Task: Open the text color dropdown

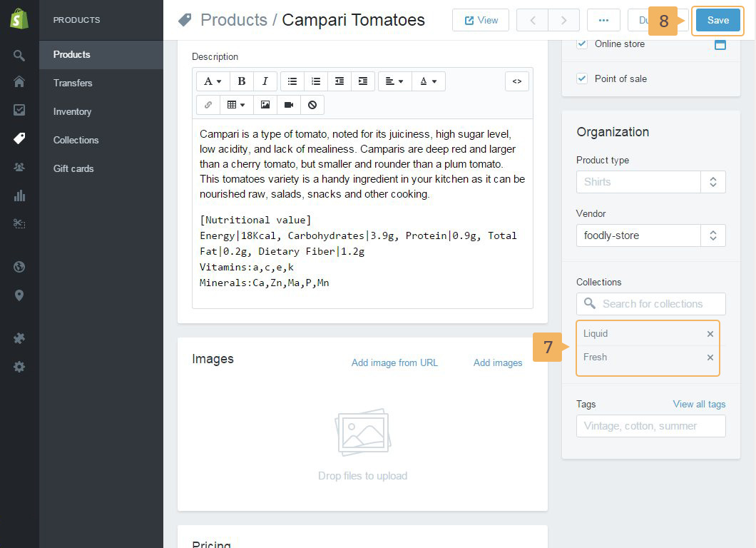Action: [428, 81]
